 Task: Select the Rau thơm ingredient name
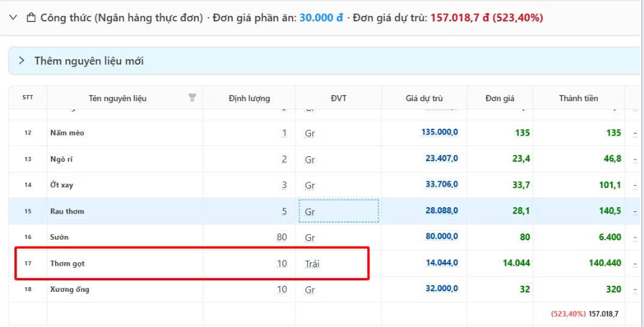point(67,211)
